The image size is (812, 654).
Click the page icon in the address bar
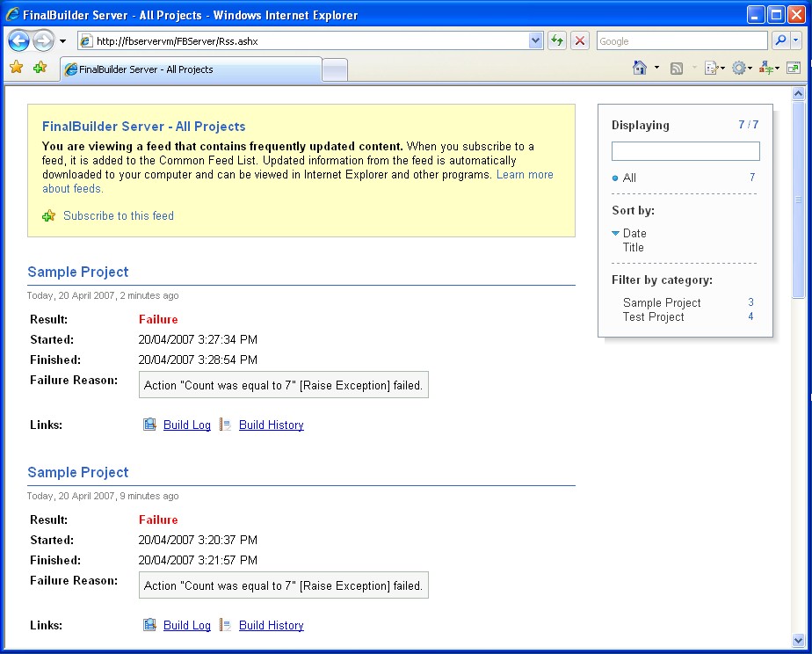86,41
